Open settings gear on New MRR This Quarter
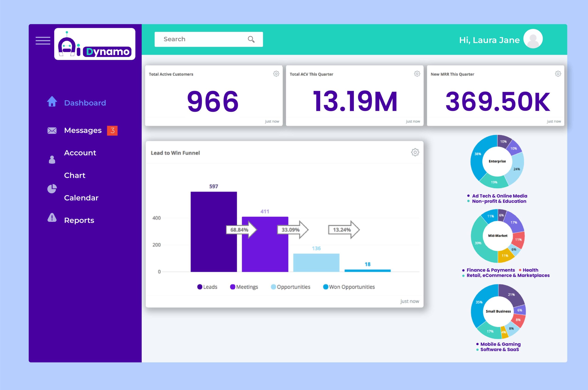The image size is (588, 390). [558, 74]
